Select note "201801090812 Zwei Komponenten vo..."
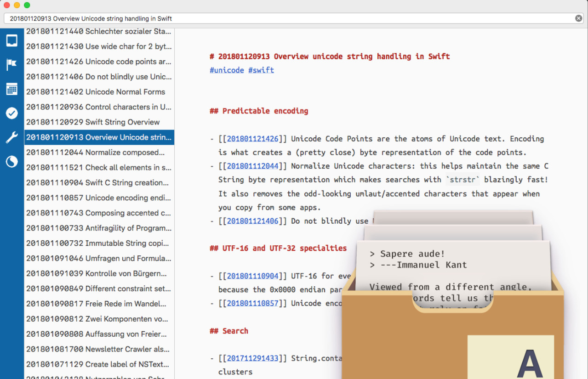The height and width of the screenshot is (379, 588). pos(99,319)
